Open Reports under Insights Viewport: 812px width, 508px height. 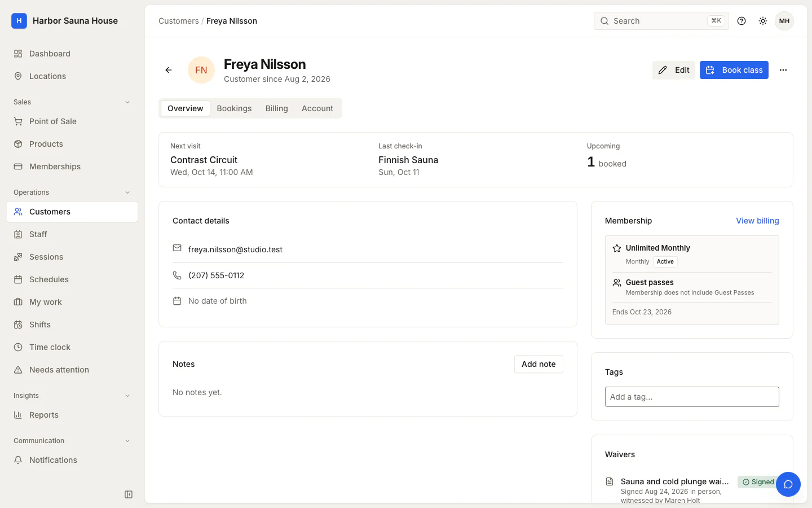click(72, 415)
